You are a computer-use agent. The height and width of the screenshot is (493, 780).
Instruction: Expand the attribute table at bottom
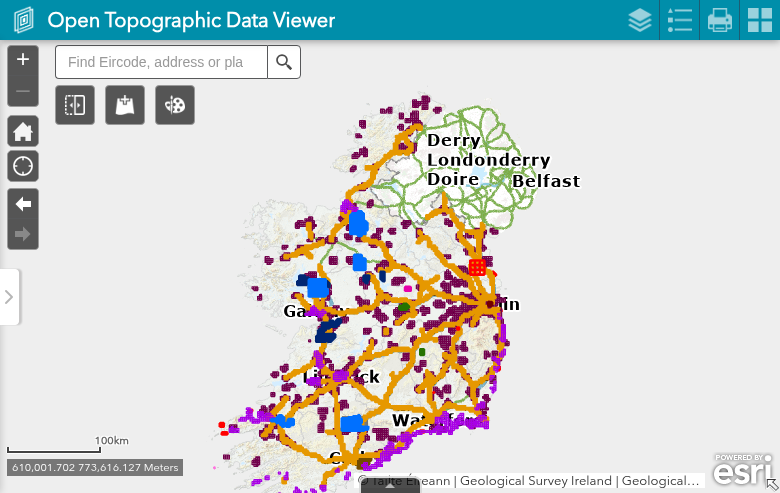pos(390,486)
